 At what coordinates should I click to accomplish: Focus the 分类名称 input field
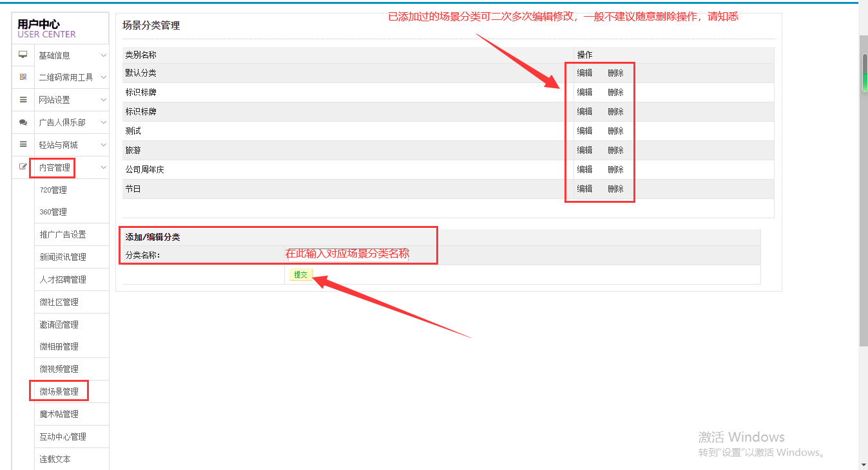click(x=348, y=254)
